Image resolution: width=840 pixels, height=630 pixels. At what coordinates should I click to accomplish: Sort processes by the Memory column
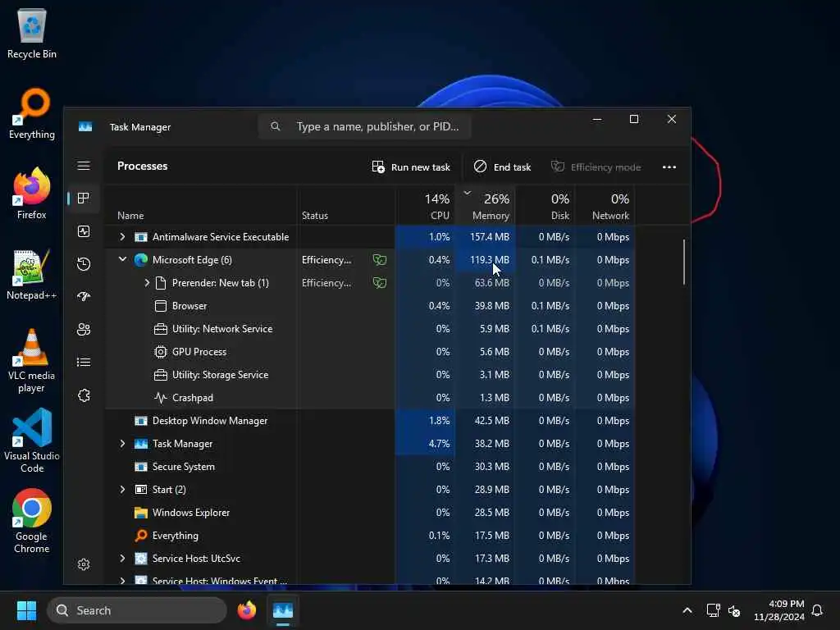(486, 205)
